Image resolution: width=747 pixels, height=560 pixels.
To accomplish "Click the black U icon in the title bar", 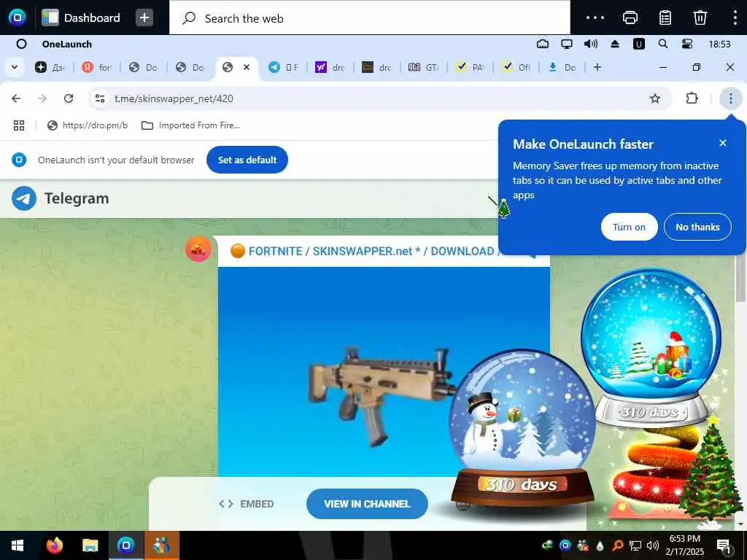I will click(x=639, y=44).
